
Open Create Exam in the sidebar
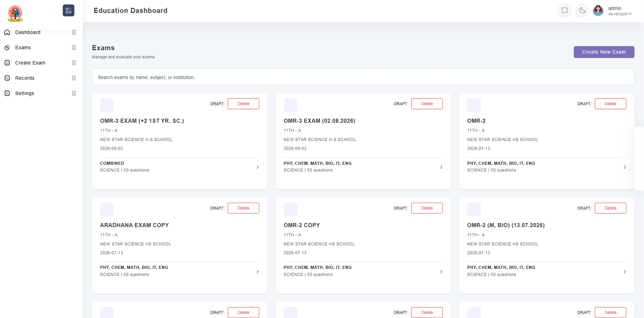30,63
